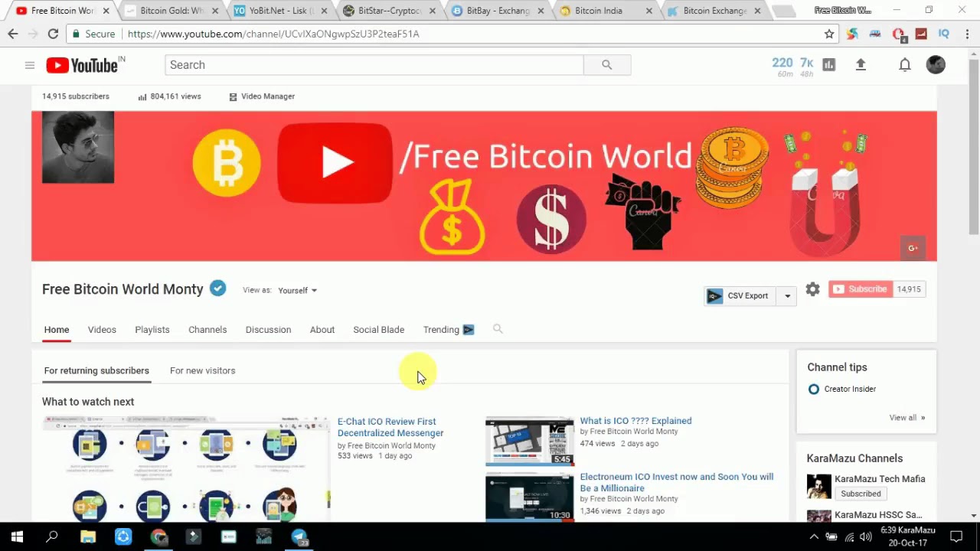
Task: Bookmark this page with star icon
Action: coord(829,34)
